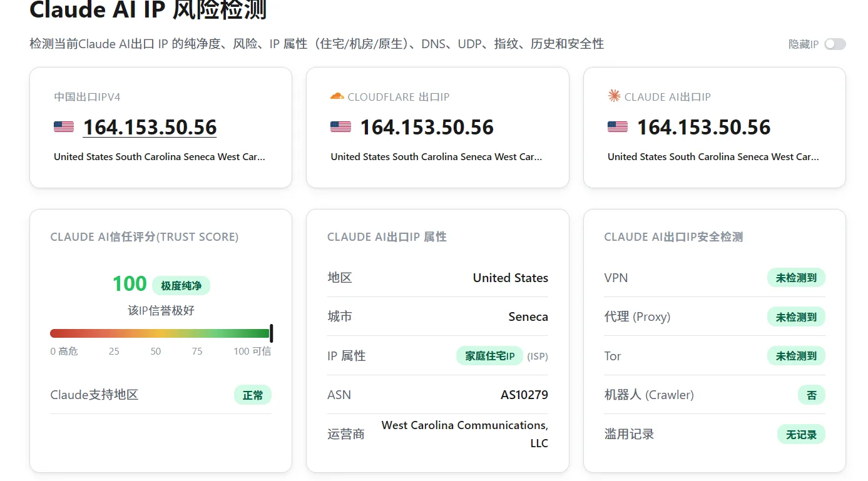Click the 未检测到 badge in the Tor row
The width and height of the screenshot is (868, 481).
click(x=796, y=356)
